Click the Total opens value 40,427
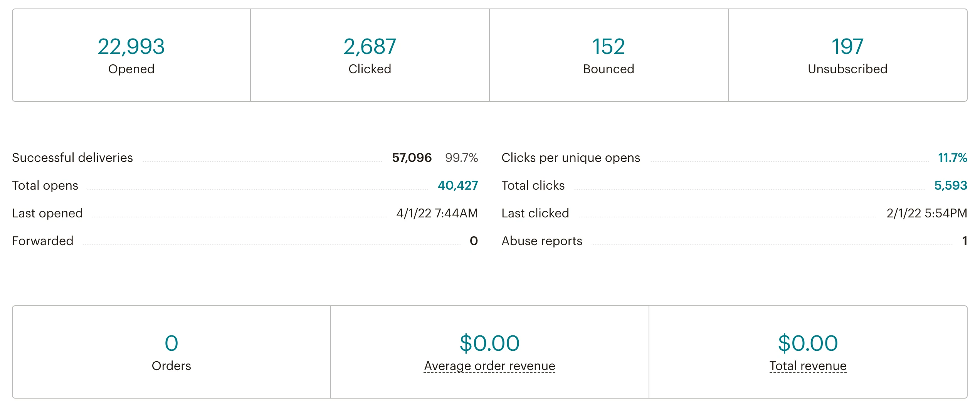 point(457,185)
